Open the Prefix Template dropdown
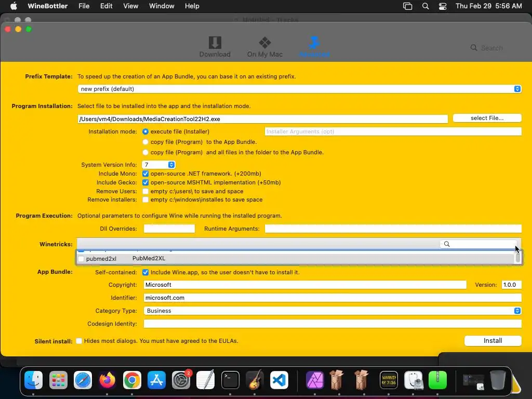 coord(299,89)
